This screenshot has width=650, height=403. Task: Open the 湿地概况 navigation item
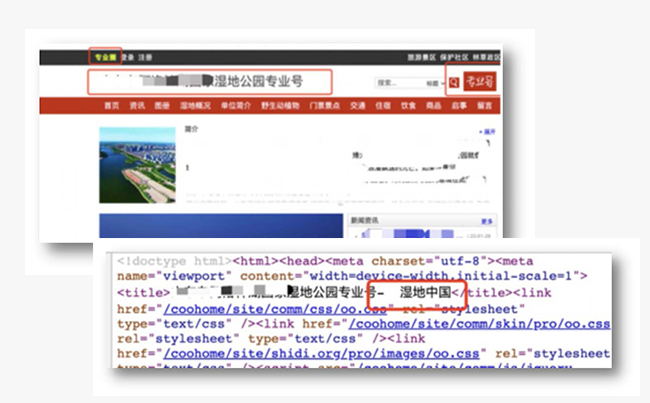coord(195,106)
